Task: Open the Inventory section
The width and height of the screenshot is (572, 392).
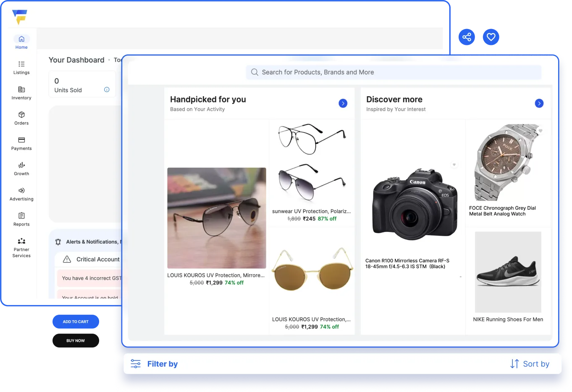Action: pyautogui.click(x=21, y=93)
